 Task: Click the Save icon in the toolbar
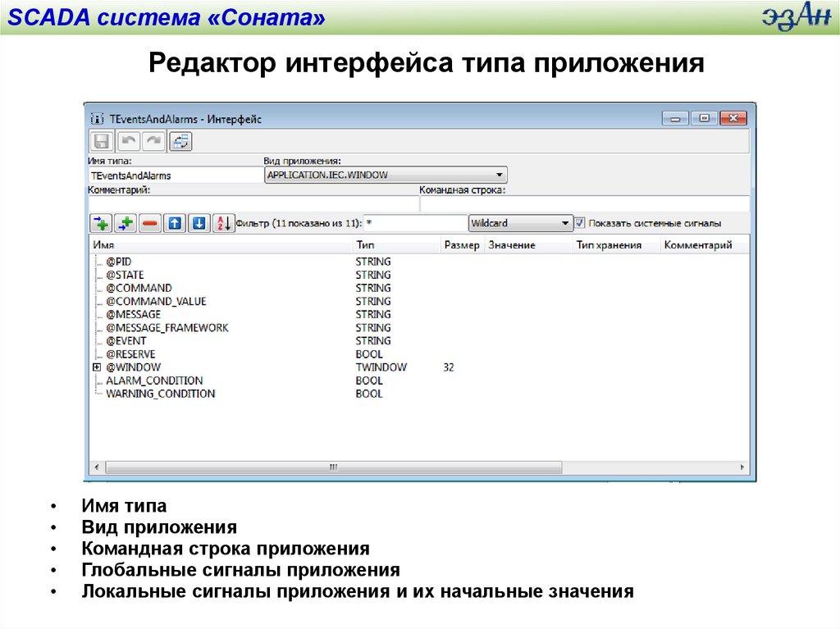click(x=102, y=141)
